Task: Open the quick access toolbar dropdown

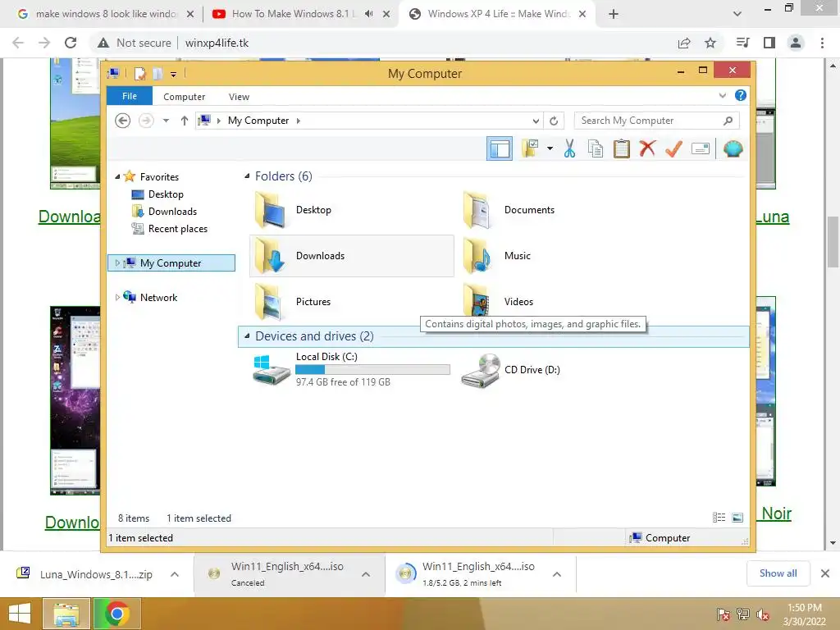Action: click(174, 75)
